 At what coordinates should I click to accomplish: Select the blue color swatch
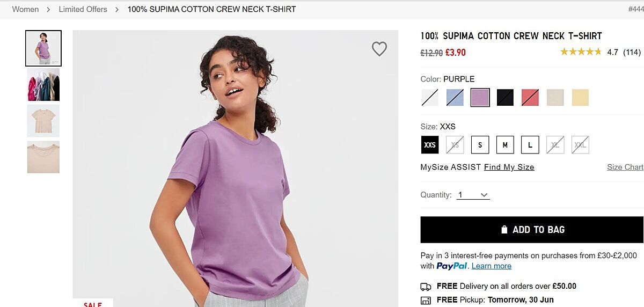(455, 98)
